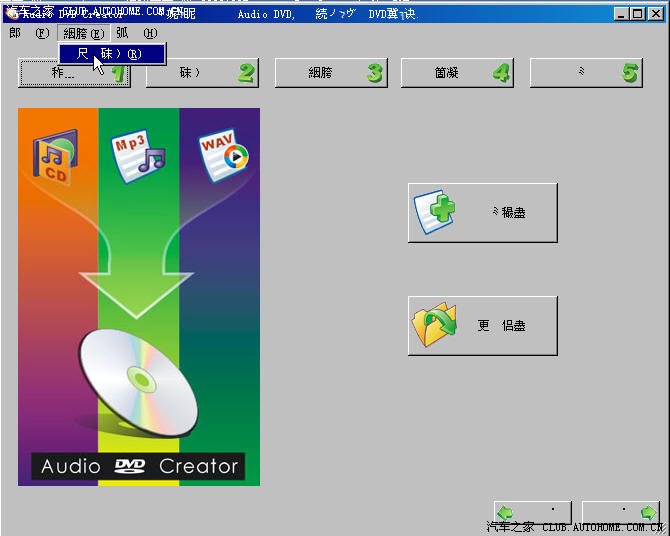Maximize the Audio DVD Creator window
The image size is (670, 536).
click(x=636, y=14)
